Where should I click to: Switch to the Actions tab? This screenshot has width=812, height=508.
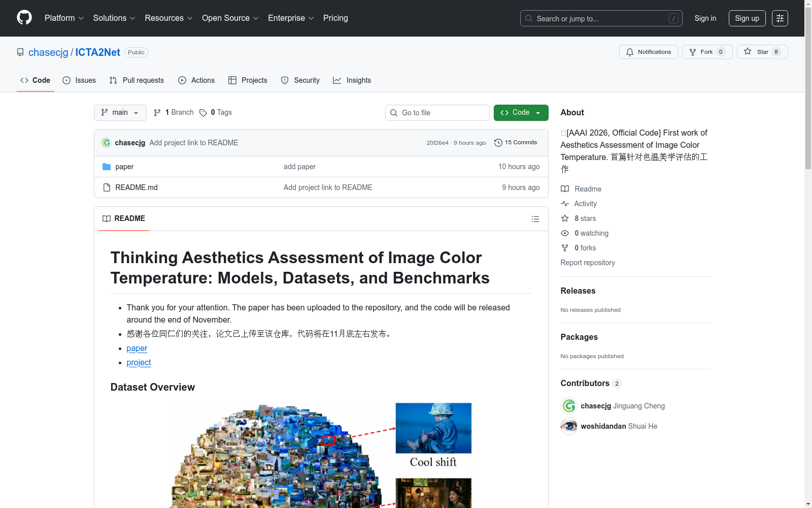[196, 80]
